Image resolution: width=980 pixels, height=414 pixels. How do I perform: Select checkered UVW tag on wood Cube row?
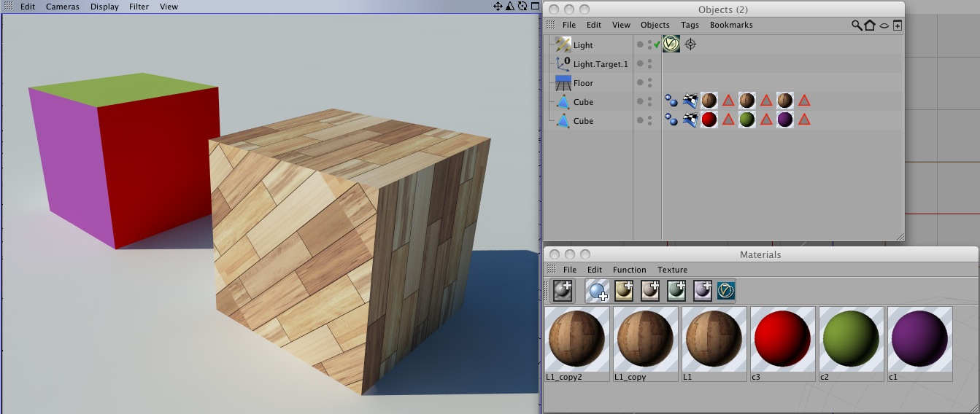click(x=690, y=101)
